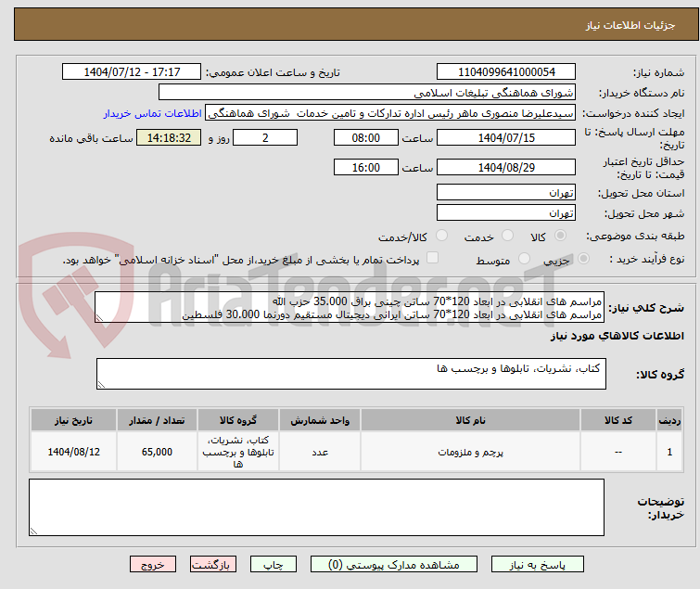Click the ایجاد کننده درخواست field

[390, 113]
